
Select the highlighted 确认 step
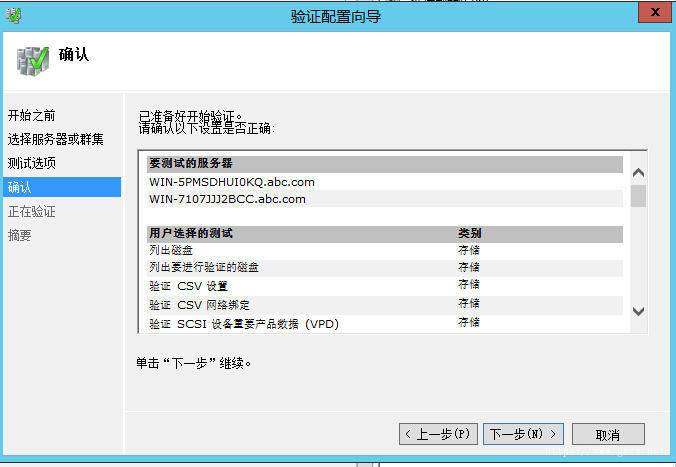click(x=62, y=187)
